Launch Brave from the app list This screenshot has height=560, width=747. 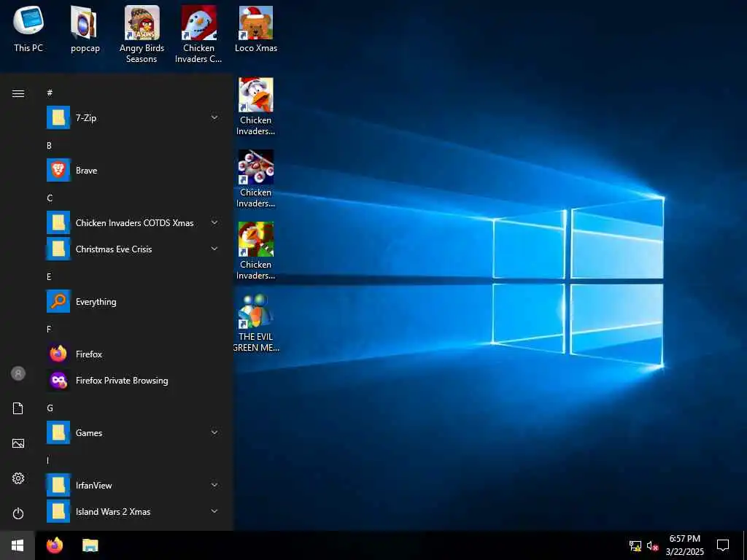[134, 171]
